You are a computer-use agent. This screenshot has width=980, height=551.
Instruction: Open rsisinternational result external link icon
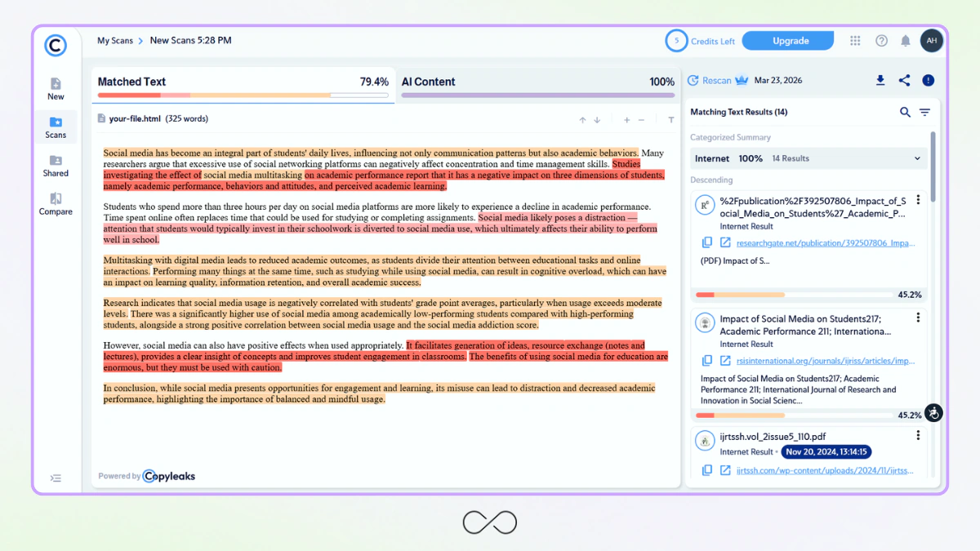pos(725,361)
